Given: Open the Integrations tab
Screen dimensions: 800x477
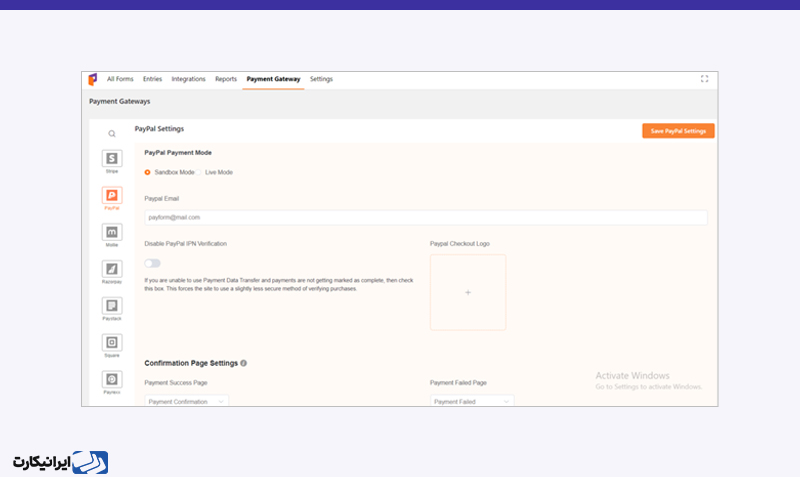Looking at the screenshot, I should coord(188,79).
